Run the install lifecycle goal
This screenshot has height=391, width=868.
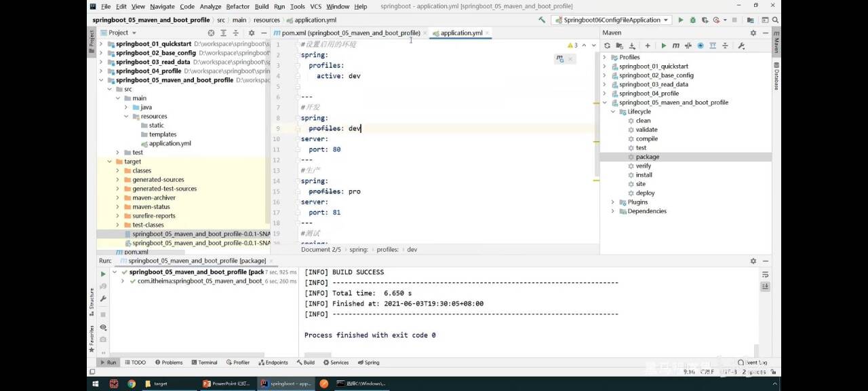point(644,175)
